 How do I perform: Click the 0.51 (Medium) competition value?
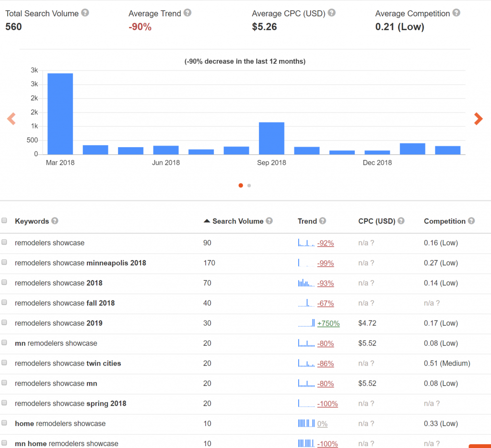coord(447,363)
